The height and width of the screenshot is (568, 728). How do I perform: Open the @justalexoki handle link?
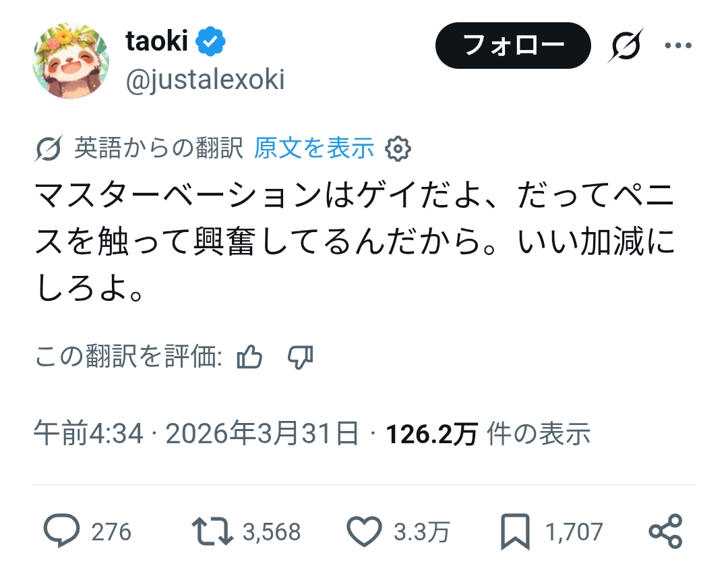point(205,80)
